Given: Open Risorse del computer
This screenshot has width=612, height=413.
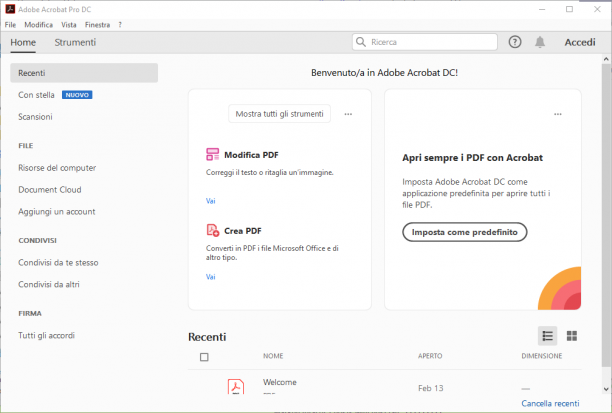Looking at the screenshot, I should coord(57,168).
